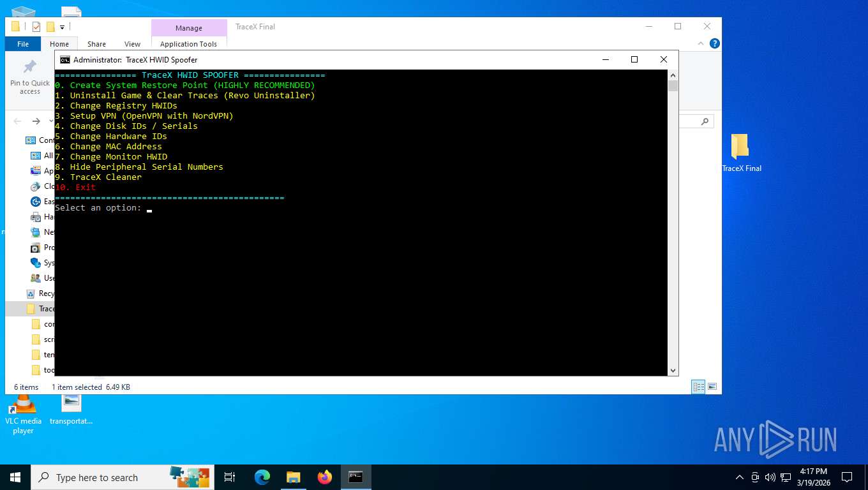This screenshot has width=868, height=490.
Task: Click the console scrollbar up arrow
Action: coord(673,75)
